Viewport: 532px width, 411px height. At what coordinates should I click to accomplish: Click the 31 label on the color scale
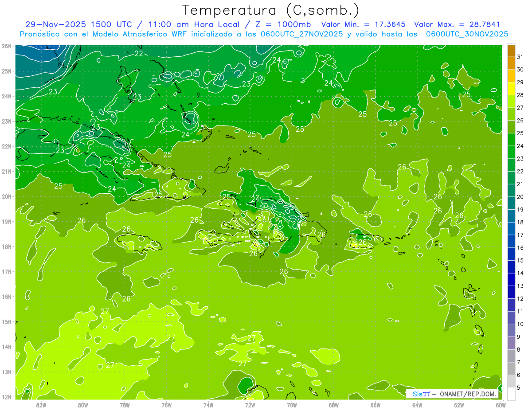click(x=520, y=57)
